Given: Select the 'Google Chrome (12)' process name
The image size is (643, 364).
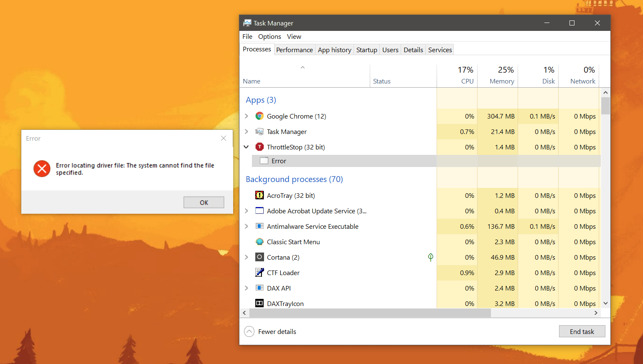Looking at the screenshot, I should 297,116.
